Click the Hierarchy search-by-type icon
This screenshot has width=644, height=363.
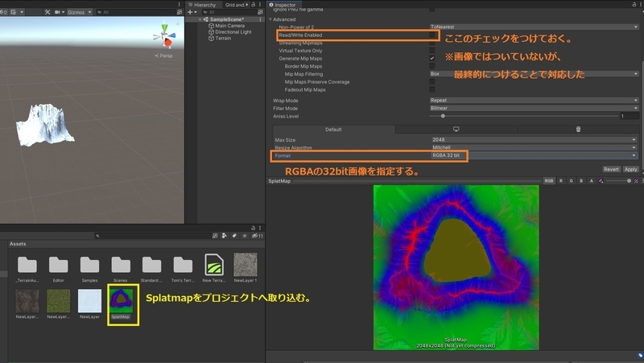tap(260, 12)
